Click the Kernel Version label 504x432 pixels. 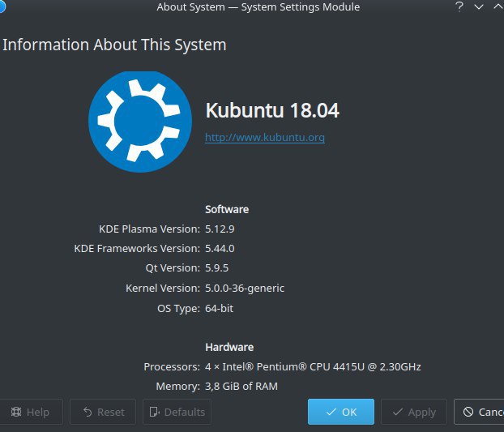163,289
